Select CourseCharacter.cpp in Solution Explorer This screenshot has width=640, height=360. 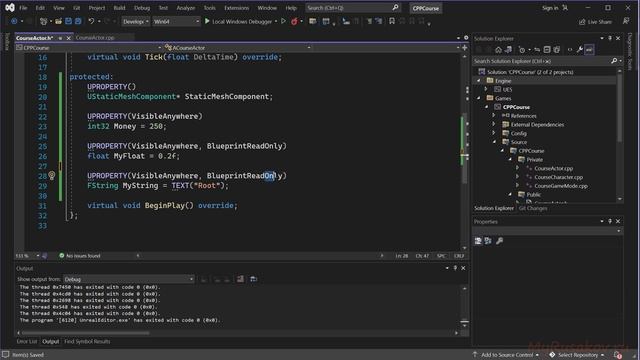pos(558,177)
